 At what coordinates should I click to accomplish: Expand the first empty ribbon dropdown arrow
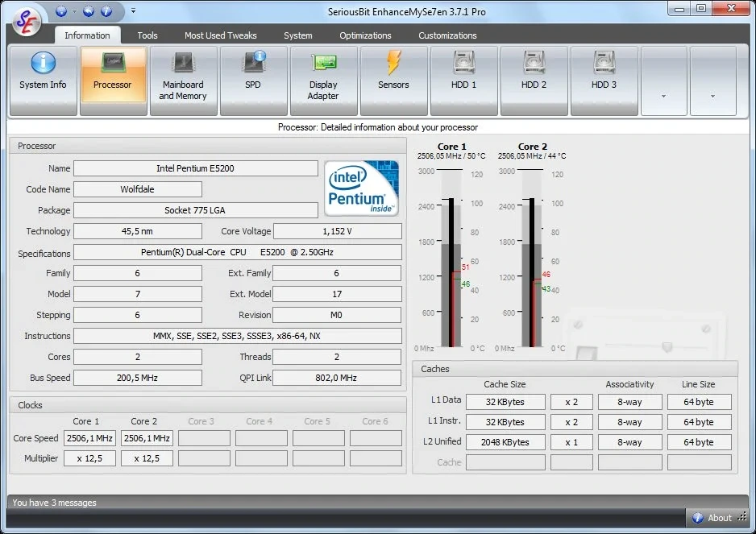coord(664,81)
